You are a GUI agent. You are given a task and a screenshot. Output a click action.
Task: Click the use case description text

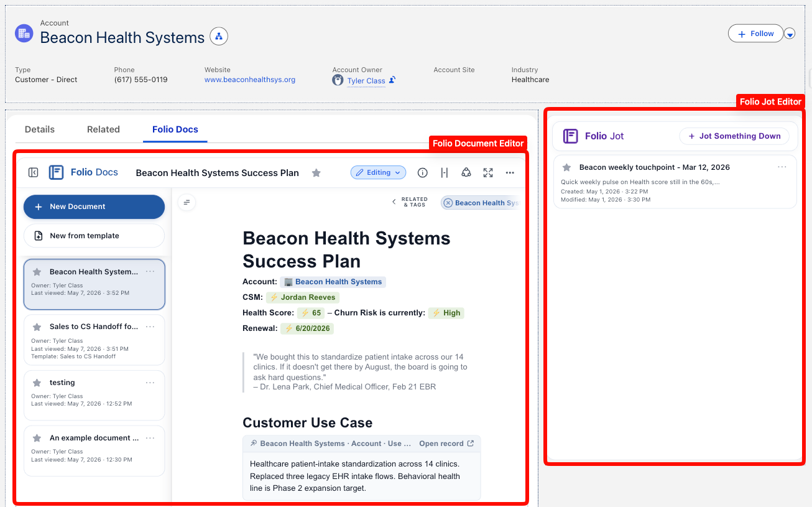coord(355,476)
